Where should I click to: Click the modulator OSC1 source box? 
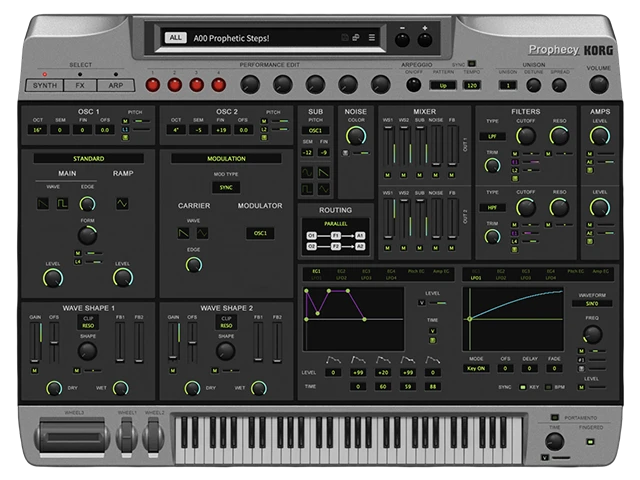tap(260, 233)
